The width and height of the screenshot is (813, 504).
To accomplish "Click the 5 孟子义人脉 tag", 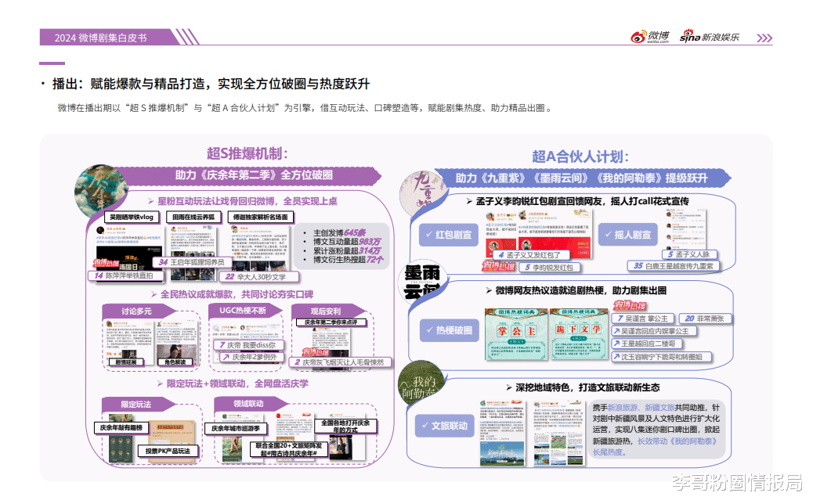I will [689, 254].
